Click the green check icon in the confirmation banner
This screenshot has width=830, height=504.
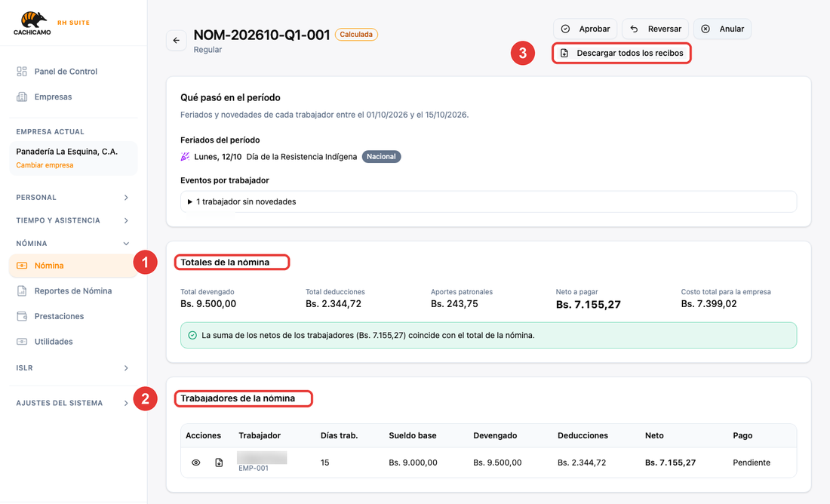(192, 335)
